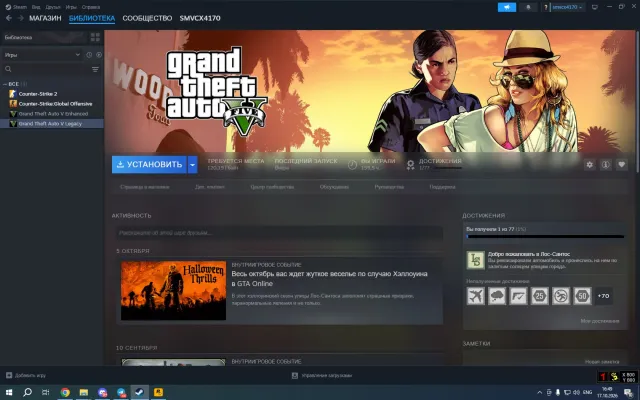Show ready-to-play games only icon
The height and width of the screenshot is (400, 640).
[x=99, y=55]
